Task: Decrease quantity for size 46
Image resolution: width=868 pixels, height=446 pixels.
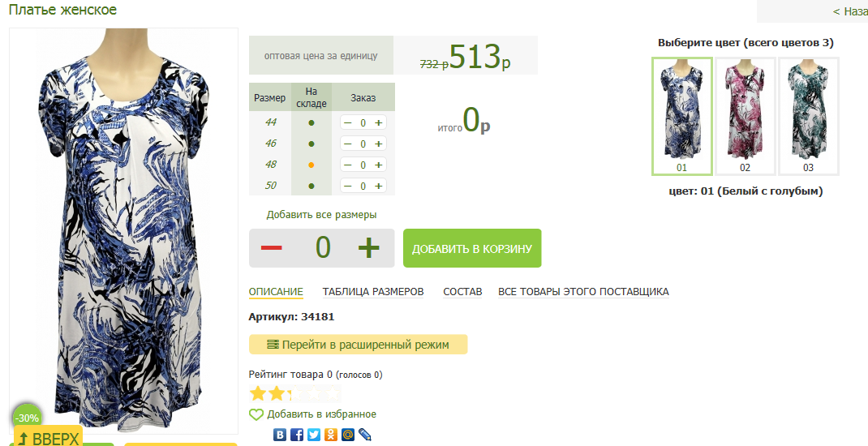Action: coord(348,144)
